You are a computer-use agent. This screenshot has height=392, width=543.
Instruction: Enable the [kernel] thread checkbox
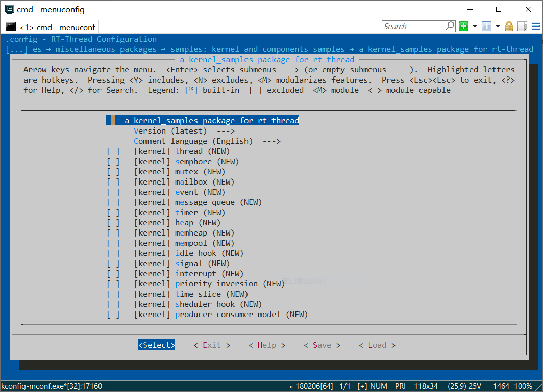(x=113, y=151)
